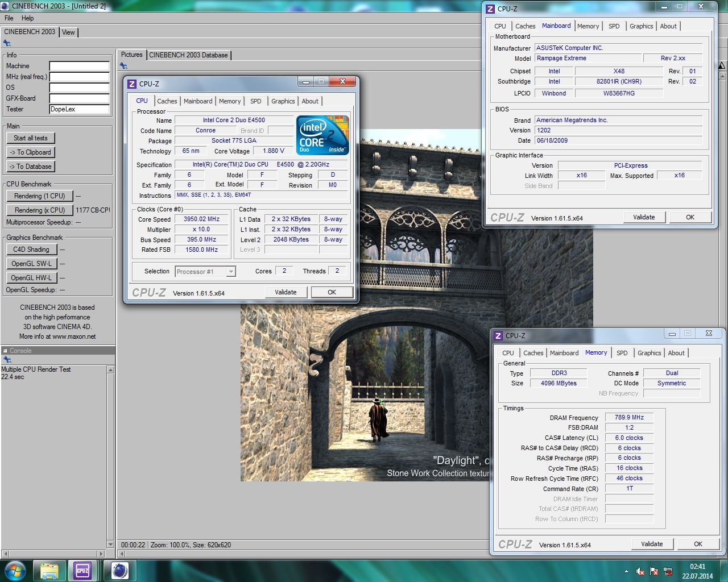The height and width of the screenshot is (582, 728).
Task: Click OpenGL SW-L button
Action: click(x=31, y=264)
